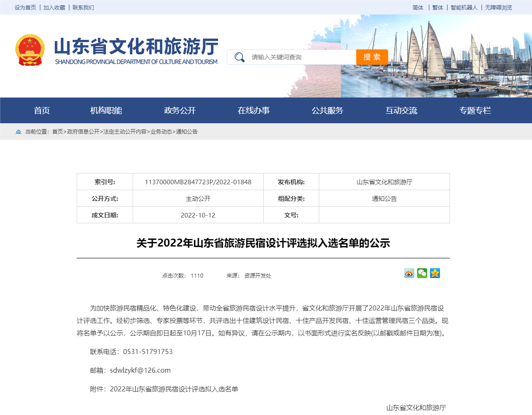Viewport: 532px width, 415px height.
Task: Share the article to Weibo
Action: pos(408,273)
